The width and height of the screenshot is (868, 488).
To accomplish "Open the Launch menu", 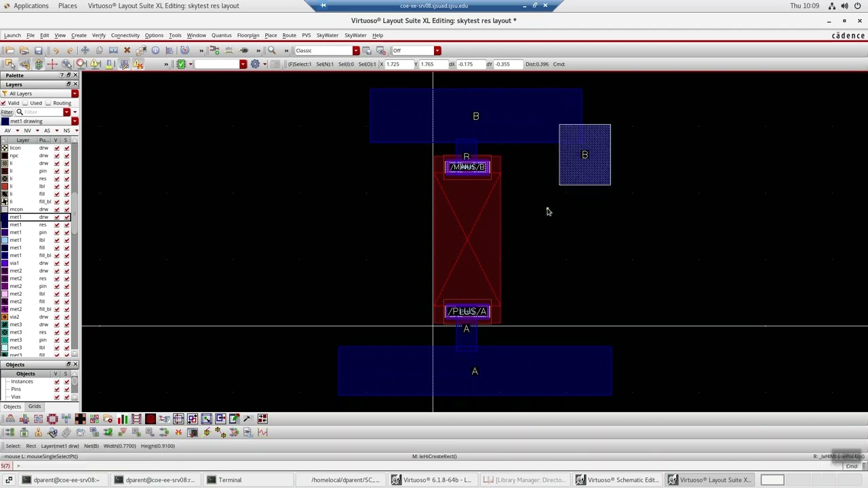I will click(12, 35).
